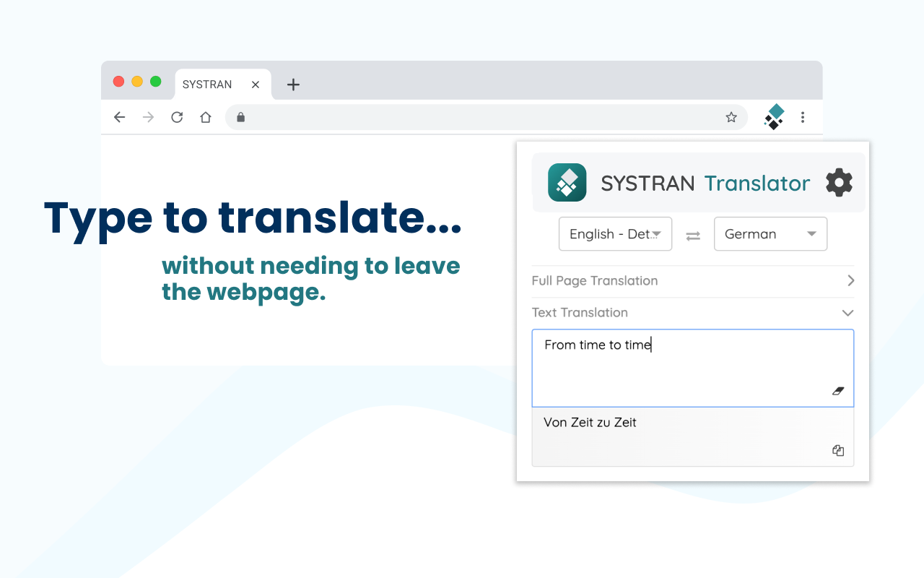Click the padlock icon in the address bar
The width and height of the screenshot is (924, 578).
tap(240, 116)
